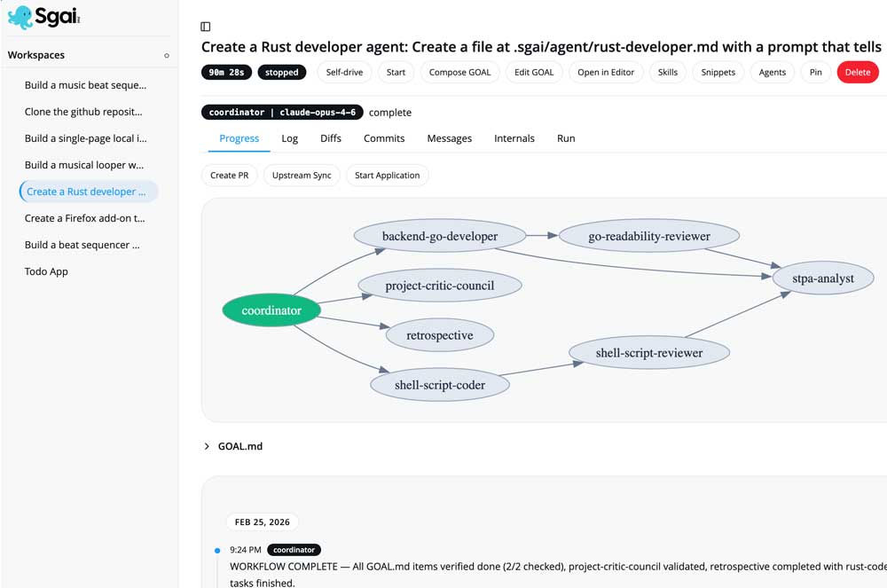The width and height of the screenshot is (887, 588).
Task: Open the Todo App workspace
Action: click(46, 271)
